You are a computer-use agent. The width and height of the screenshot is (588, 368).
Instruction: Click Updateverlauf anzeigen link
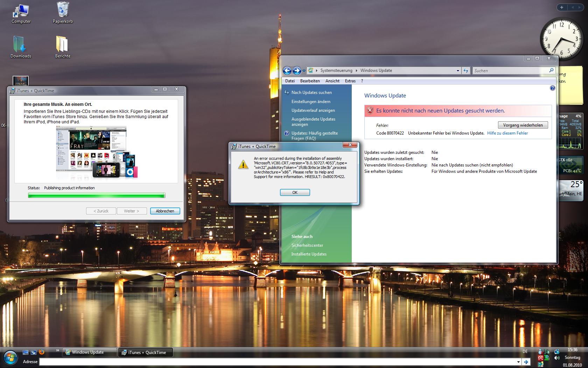point(313,110)
